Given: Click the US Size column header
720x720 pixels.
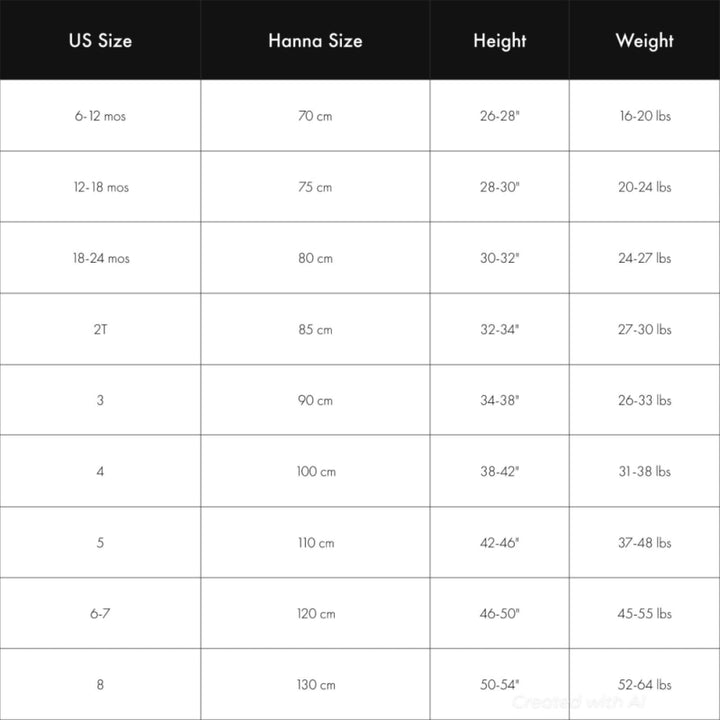Looking at the screenshot, I should 100,40.
